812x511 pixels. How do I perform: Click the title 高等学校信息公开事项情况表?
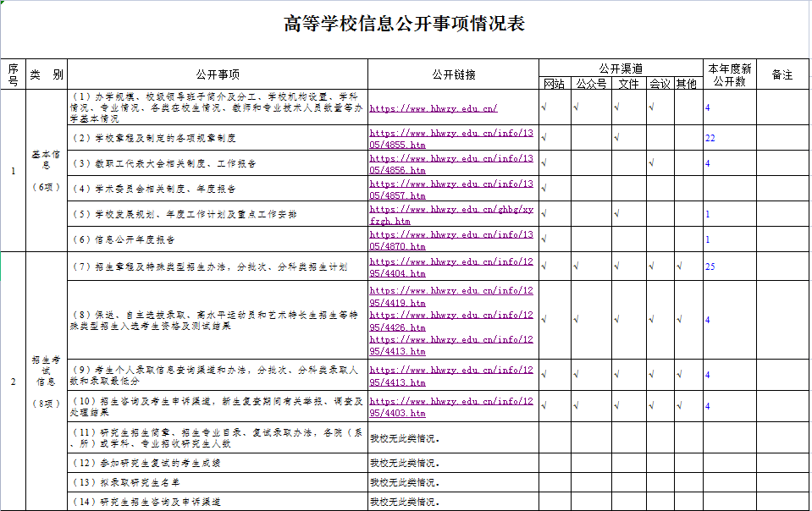click(405, 24)
